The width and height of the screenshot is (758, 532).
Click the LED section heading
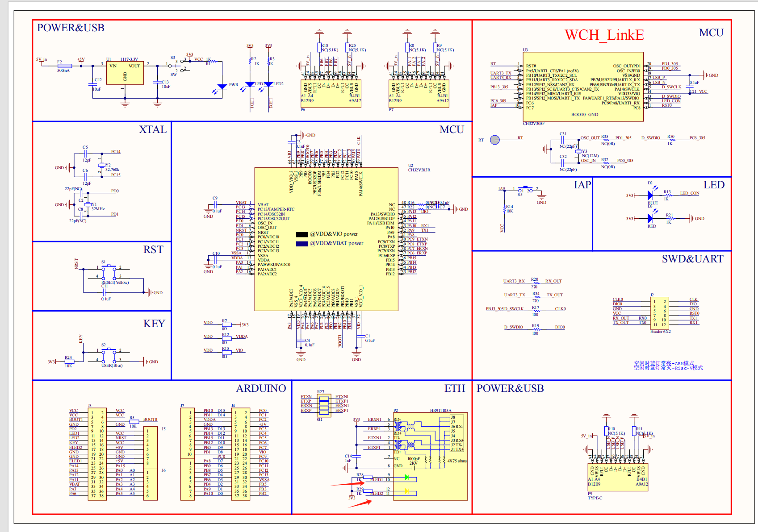pyautogui.click(x=714, y=185)
